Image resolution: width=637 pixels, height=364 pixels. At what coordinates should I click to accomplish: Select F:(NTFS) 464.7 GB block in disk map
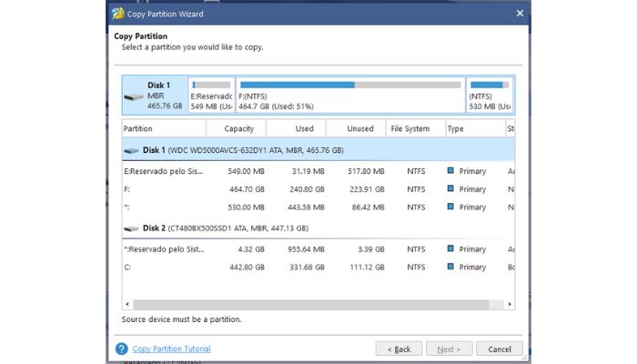coord(350,95)
